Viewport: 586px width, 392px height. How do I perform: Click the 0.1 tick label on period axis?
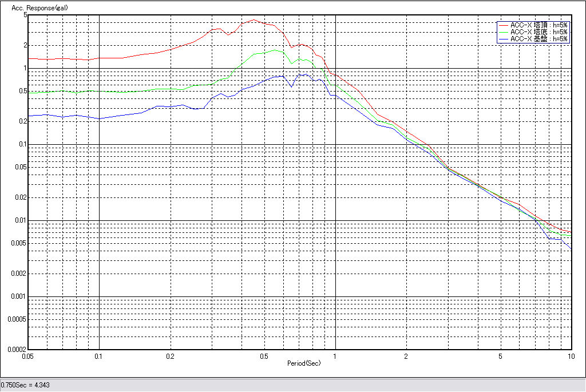point(99,356)
